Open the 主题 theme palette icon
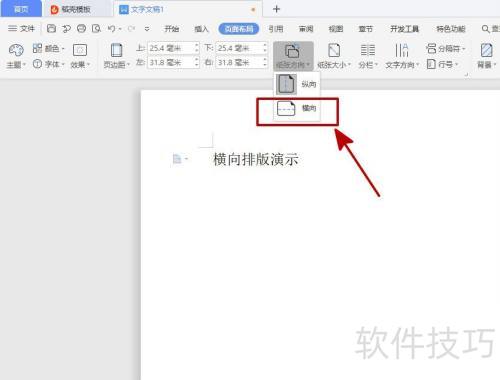This screenshot has height=380, width=500. 16,50
